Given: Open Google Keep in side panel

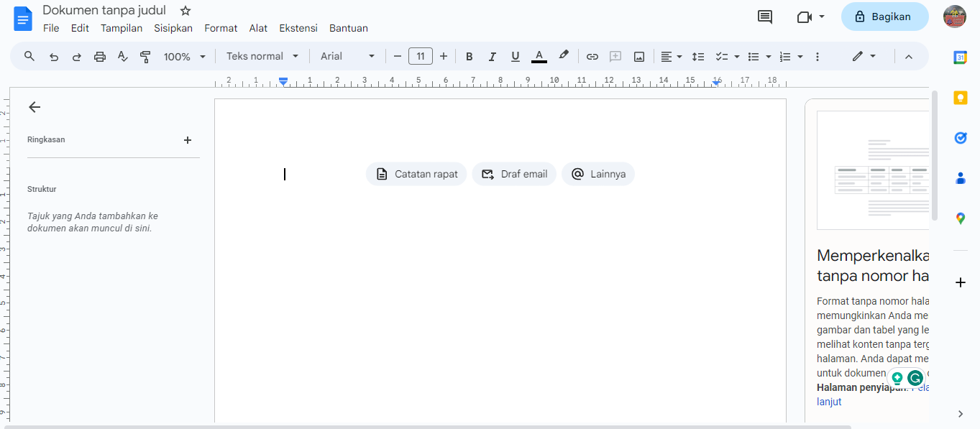Looking at the screenshot, I should click(960, 98).
